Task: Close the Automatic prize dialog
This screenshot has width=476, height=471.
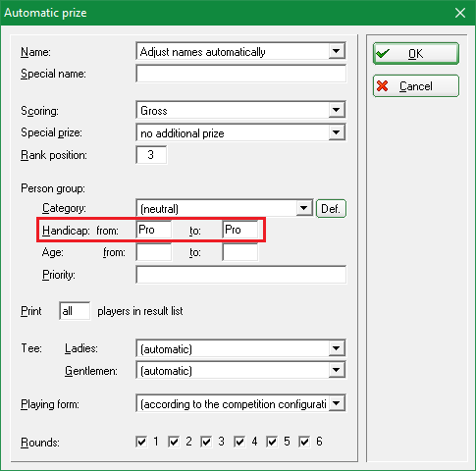Action: point(460,13)
